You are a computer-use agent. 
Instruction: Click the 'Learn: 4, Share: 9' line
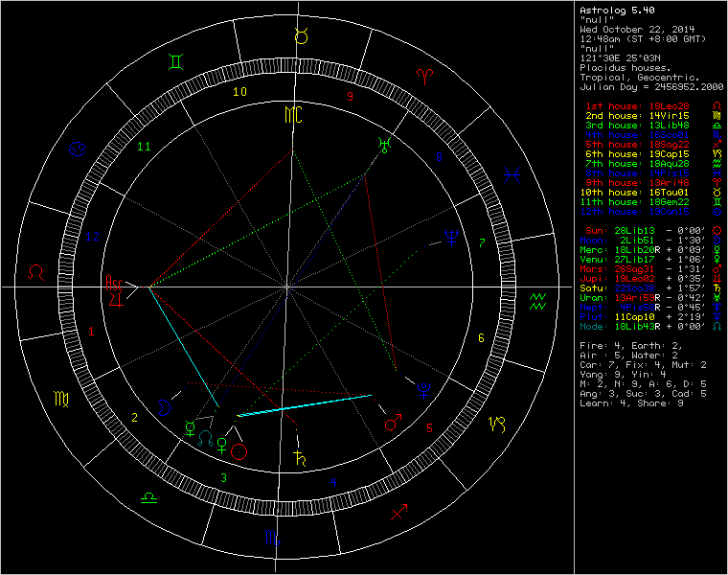[x=631, y=403]
